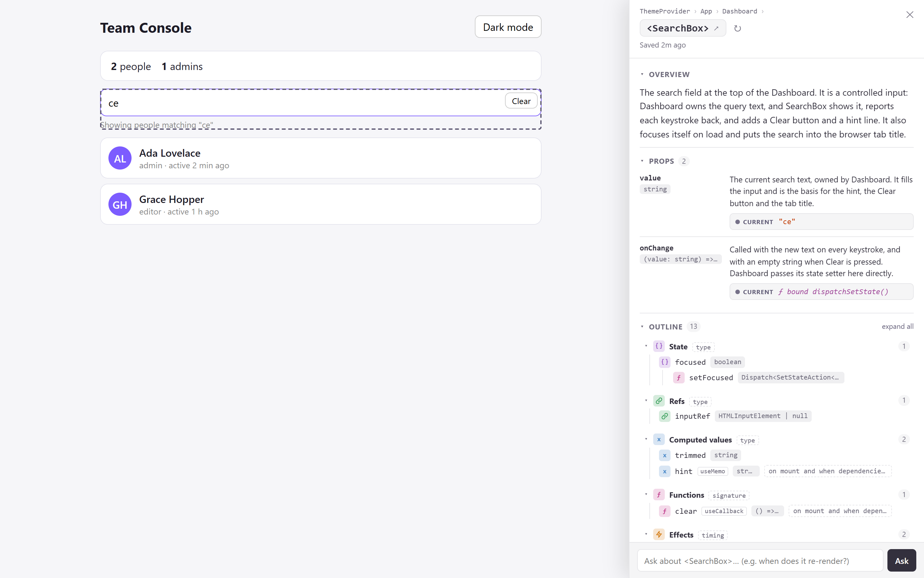Collapse the Functions outline group
This screenshot has height=578, width=924.
coord(646,494)
